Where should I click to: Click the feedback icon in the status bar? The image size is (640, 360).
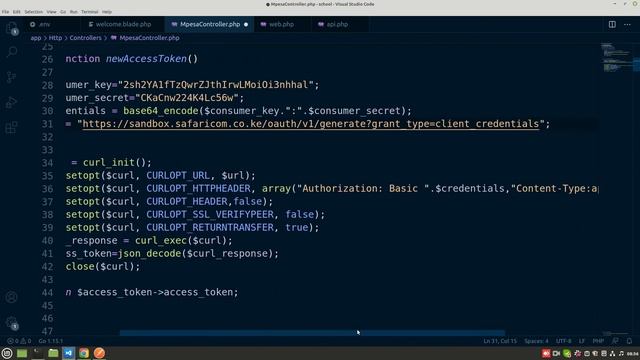[615, 341]
